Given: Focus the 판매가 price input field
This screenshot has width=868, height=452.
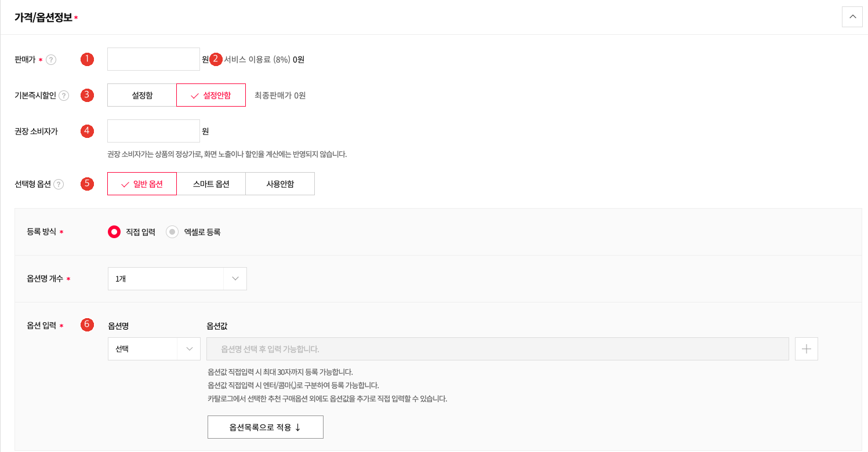Looking at the screenshot, I should coord(154,59).
